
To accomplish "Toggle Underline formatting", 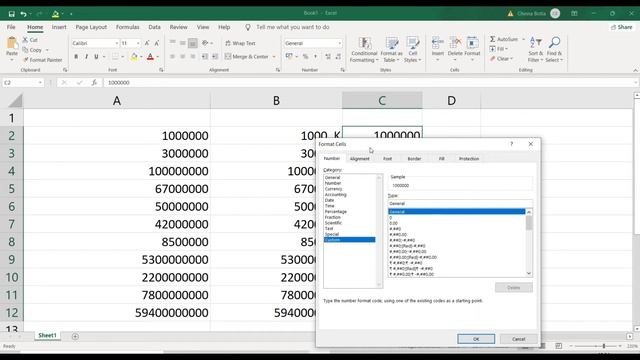I will click(96, 57).
